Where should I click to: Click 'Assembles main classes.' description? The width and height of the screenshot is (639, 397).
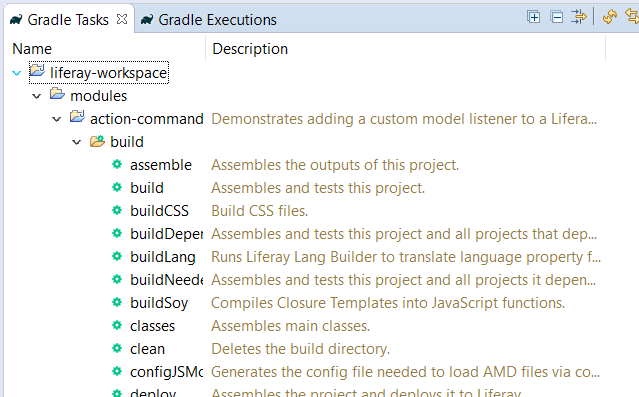[x=291, y=326]
